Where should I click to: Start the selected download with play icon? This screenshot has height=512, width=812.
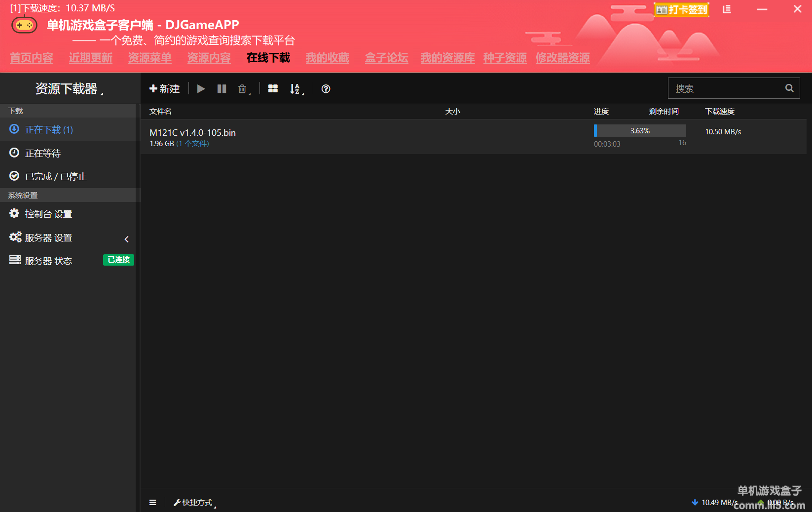201,89
